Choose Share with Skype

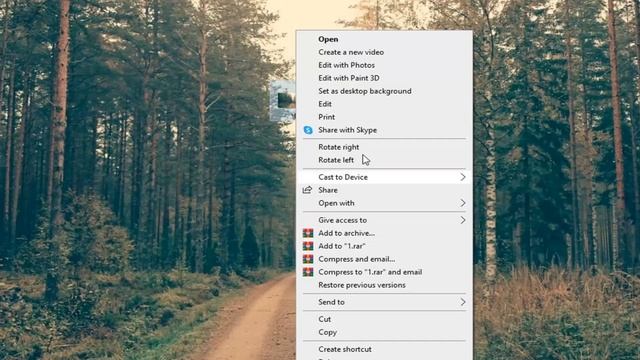(x=384, y=130)
